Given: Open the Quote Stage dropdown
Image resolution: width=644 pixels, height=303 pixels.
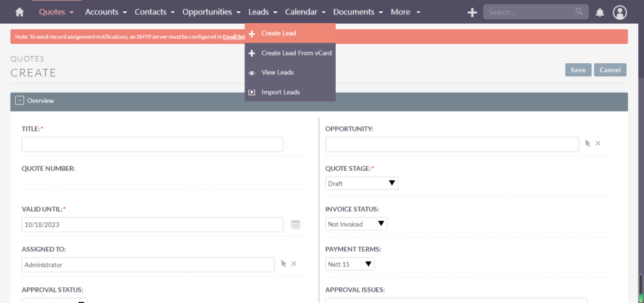Looking at the screenshot, I should pos(361,183).
